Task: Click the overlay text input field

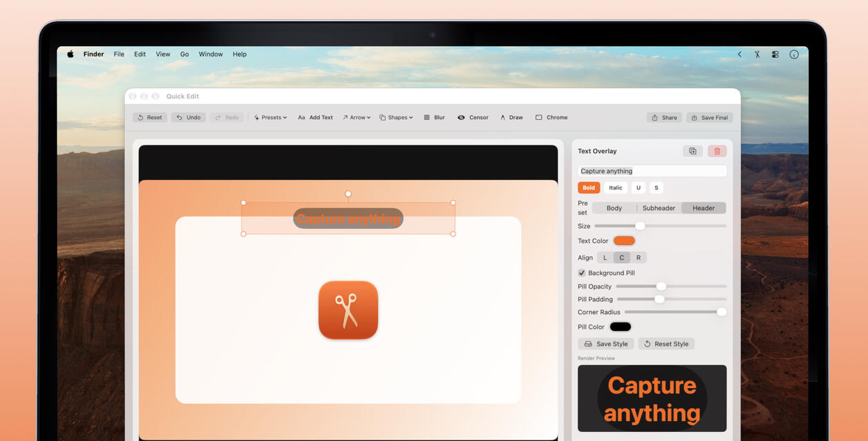Action: 652,171
